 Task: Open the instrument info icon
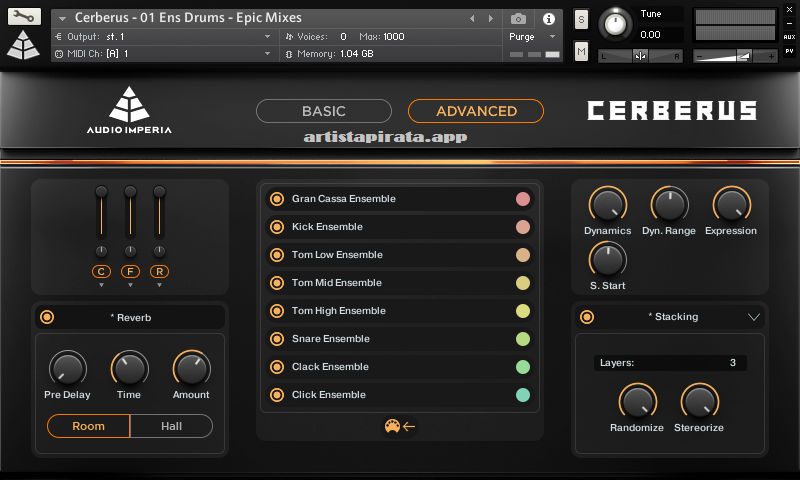549,19
